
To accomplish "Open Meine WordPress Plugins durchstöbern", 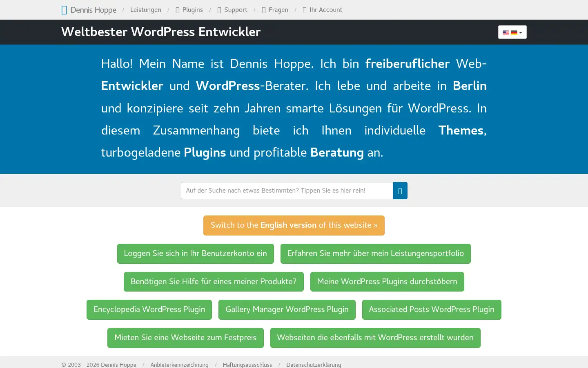I will 387,282.
